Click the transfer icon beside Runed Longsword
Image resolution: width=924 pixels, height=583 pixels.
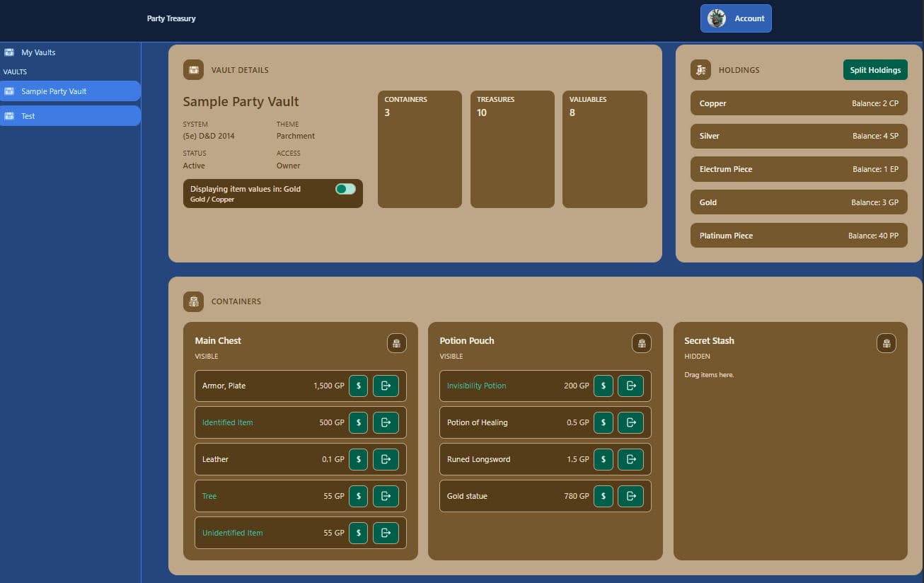pos(631,459)
